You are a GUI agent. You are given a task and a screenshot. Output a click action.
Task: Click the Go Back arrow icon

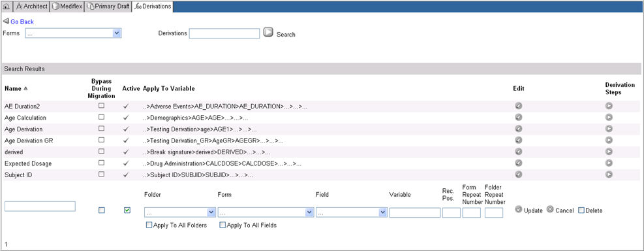(6, 21)
